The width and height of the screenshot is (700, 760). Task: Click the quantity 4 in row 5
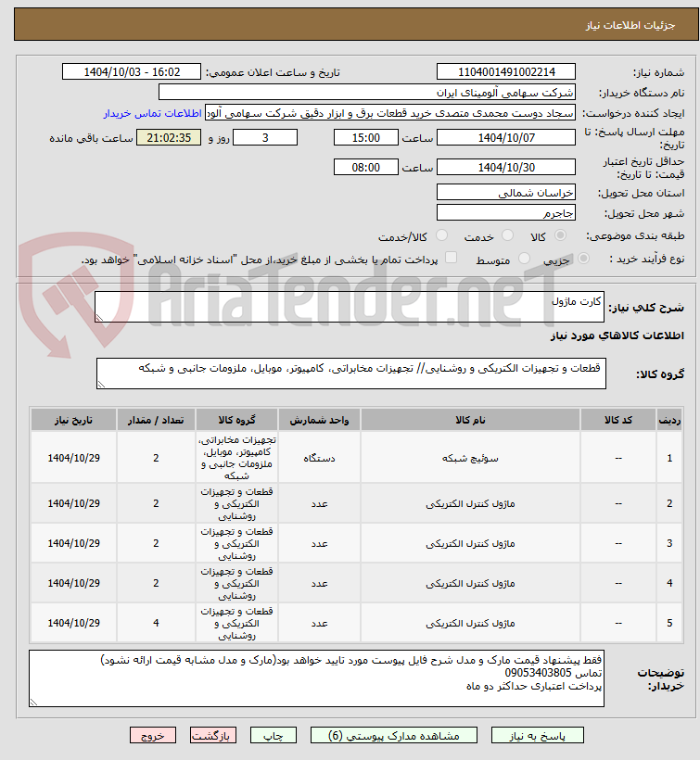[x=156, y=623]
